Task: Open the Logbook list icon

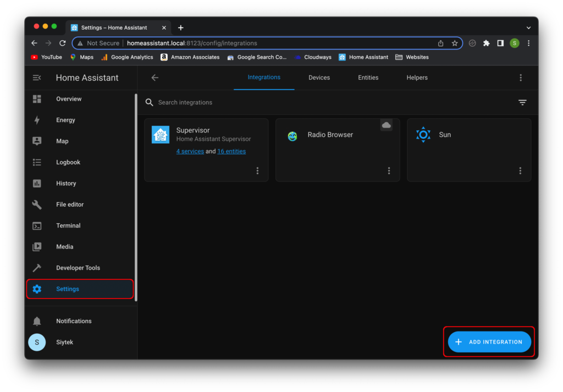Action: pos(37,162)
